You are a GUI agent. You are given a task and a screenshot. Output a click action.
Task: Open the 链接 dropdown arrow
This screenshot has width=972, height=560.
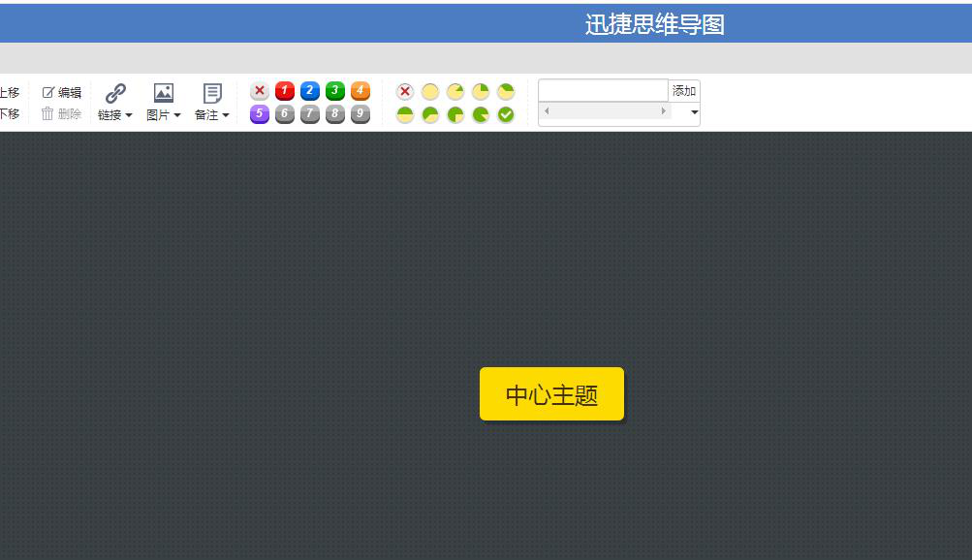click(x=128, y=115)
